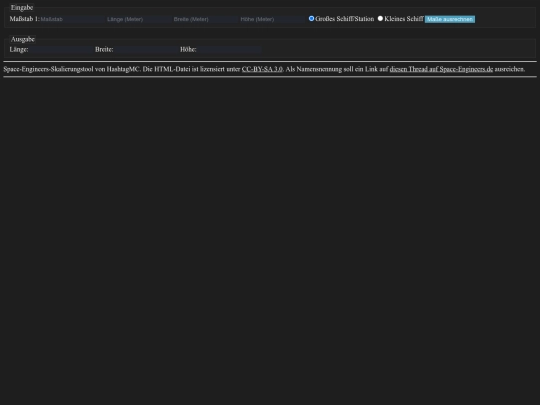Focus the Maßstab input field
This screenshot has width=540, height=405.
[72, 19]
